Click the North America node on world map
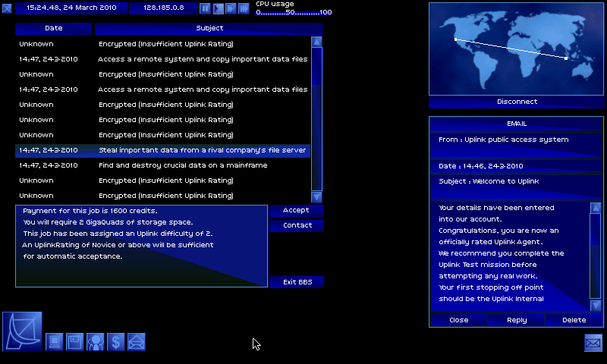The width and height of the screenshot is (607, 364). point(456,39)
